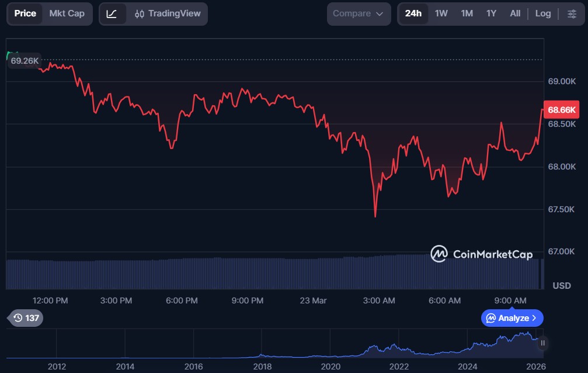Switch to the 1W timeframe tab
The height and width of the screenshot is (373, 588).
pos(441,13)
